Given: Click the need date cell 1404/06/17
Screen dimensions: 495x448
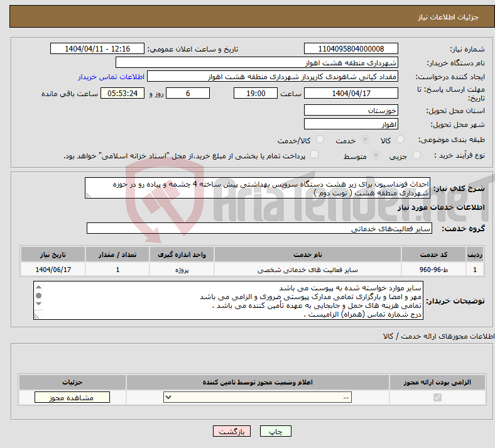Looking at the screenshot, I should point(53,270).
